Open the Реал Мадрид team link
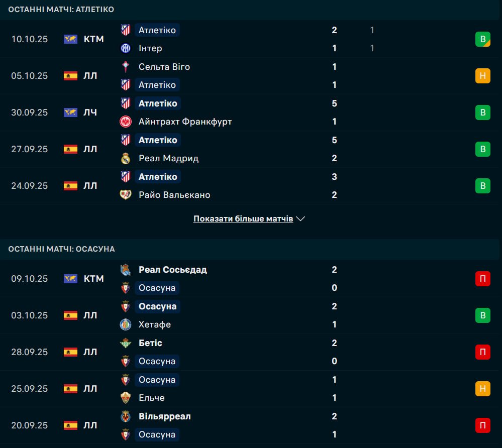Viewport: 502px width, 448px height. coord(168,158)
